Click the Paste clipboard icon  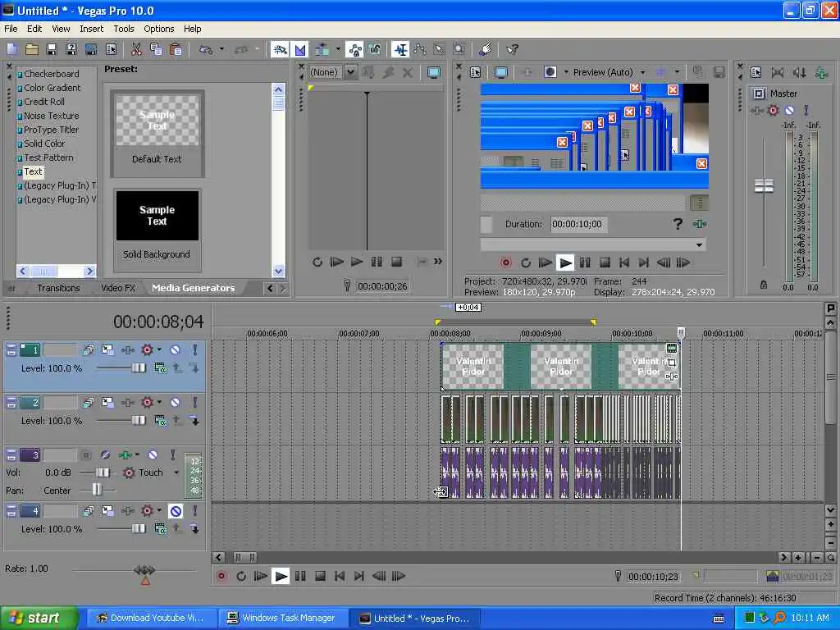(176, 50)
